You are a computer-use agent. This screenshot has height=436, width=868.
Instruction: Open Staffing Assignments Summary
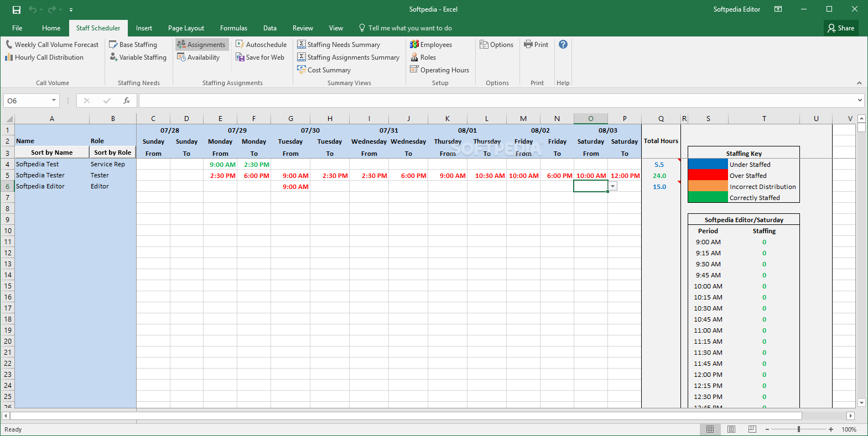pyautogui.click(x=348, y=57)
